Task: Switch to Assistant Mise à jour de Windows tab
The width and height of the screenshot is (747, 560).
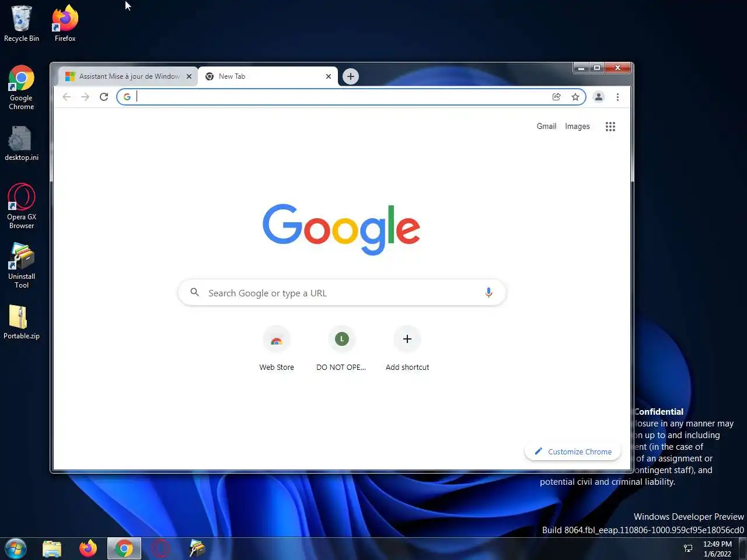Action: [x=128, y=76]
